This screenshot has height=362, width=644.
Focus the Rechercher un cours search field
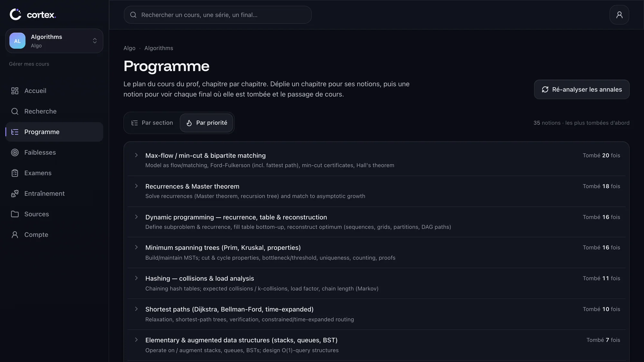click(218, 15)
